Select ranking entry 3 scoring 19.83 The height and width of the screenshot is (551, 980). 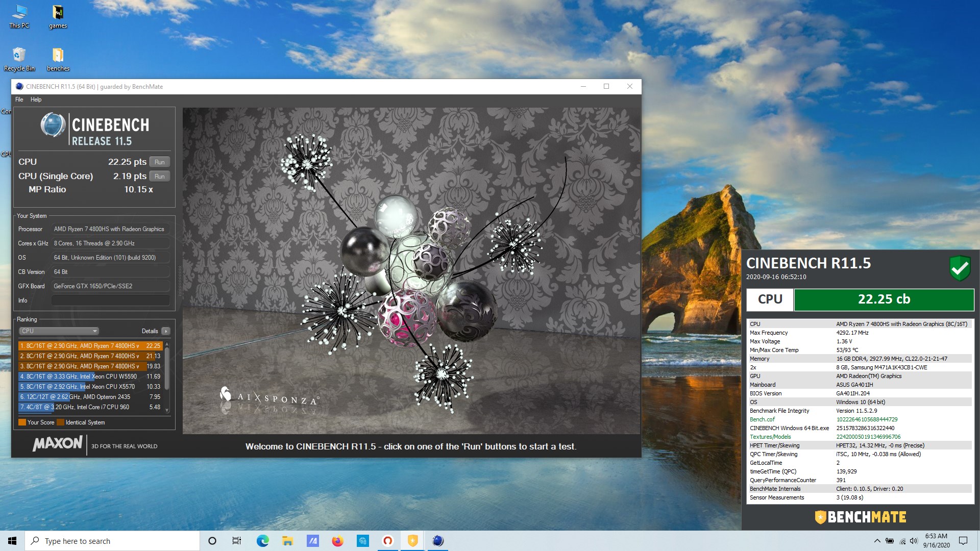[x=90, y=366]
